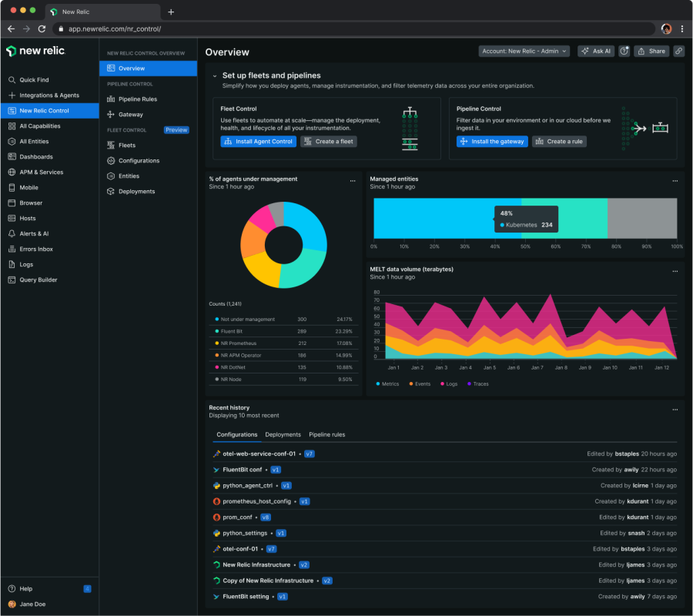Toggle the Metrics series in chart legend

click(x=390, y=383)
